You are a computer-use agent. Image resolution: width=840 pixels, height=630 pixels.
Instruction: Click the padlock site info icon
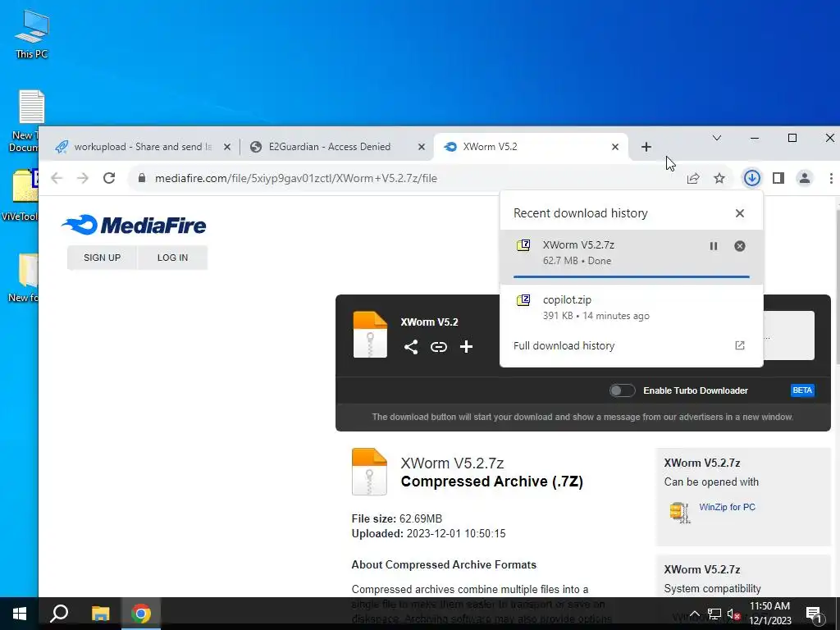click(142, 178)
